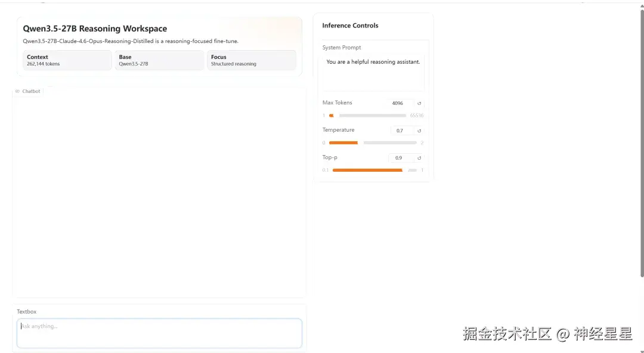The height and width of the screenshot is (353, 644).
Task: Click the Base model info card
Action: (x=159, y=60)
